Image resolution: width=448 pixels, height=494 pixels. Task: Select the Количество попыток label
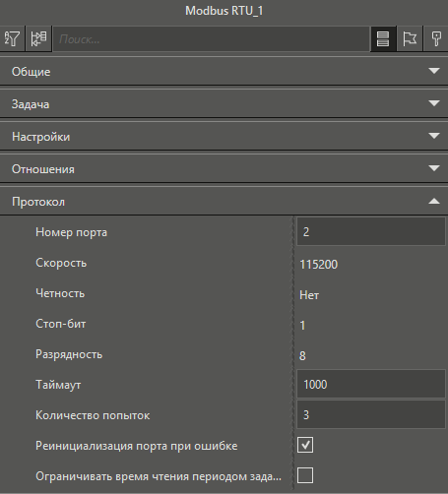point(93,415)
